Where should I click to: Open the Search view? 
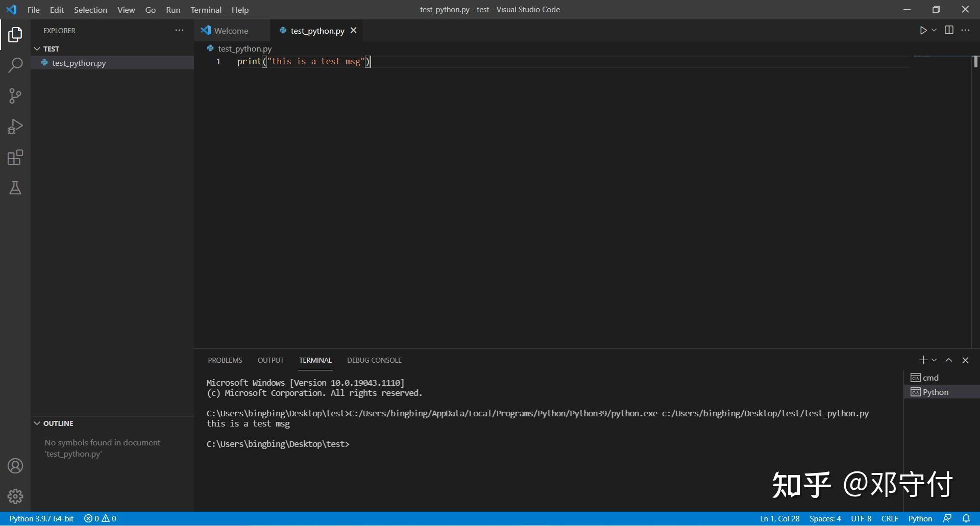(x=15, y=65)
